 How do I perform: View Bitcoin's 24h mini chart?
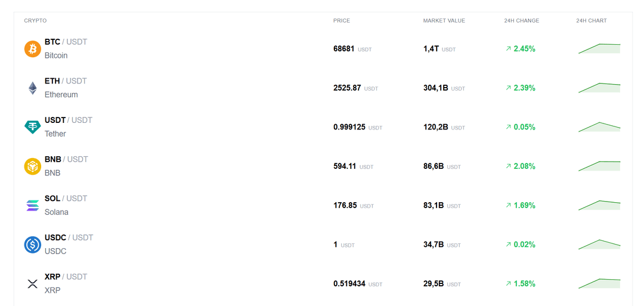point(599,48)
